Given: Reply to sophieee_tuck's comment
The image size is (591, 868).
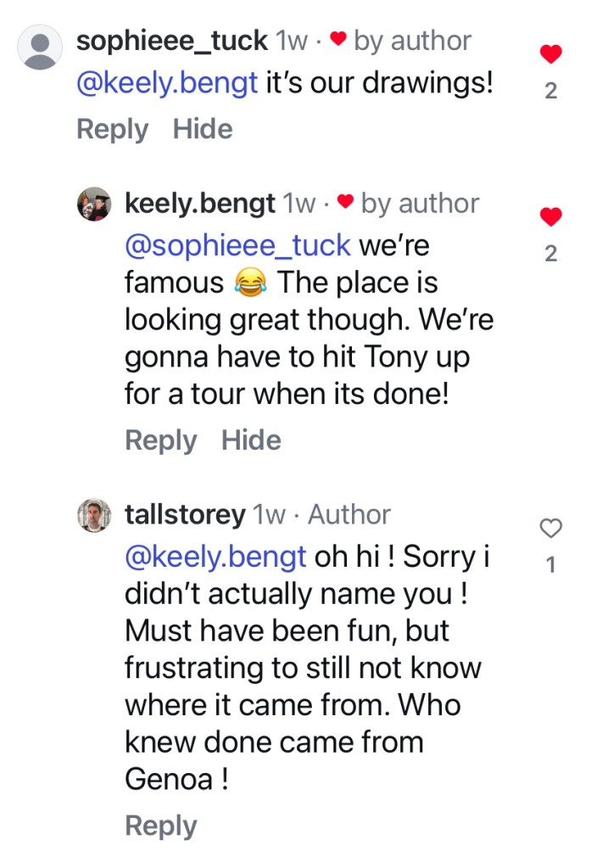Looking at the screenshot, I should [x=112, y=129].
